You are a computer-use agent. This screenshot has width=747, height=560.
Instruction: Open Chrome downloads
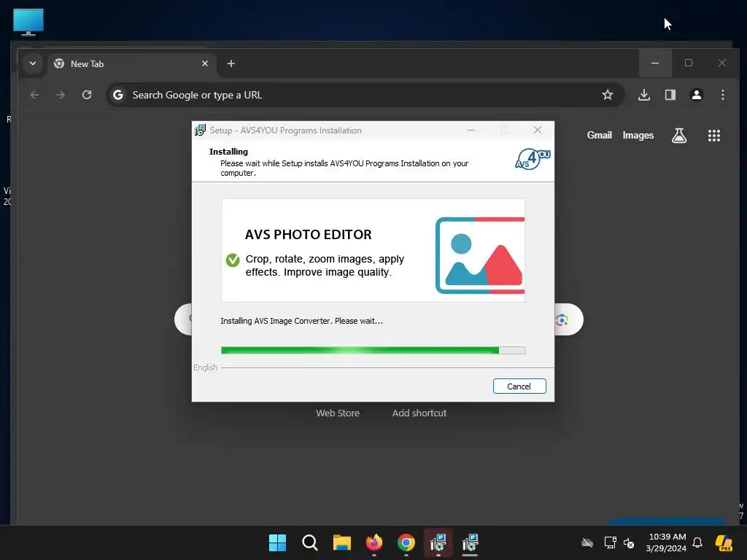[644, 95]
